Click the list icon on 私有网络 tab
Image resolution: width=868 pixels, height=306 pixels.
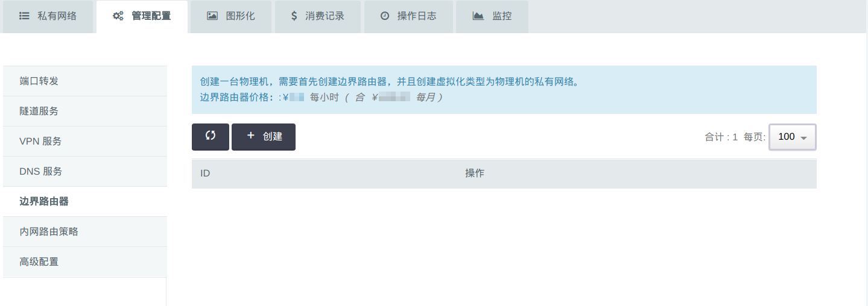click(x=24, y=16)
